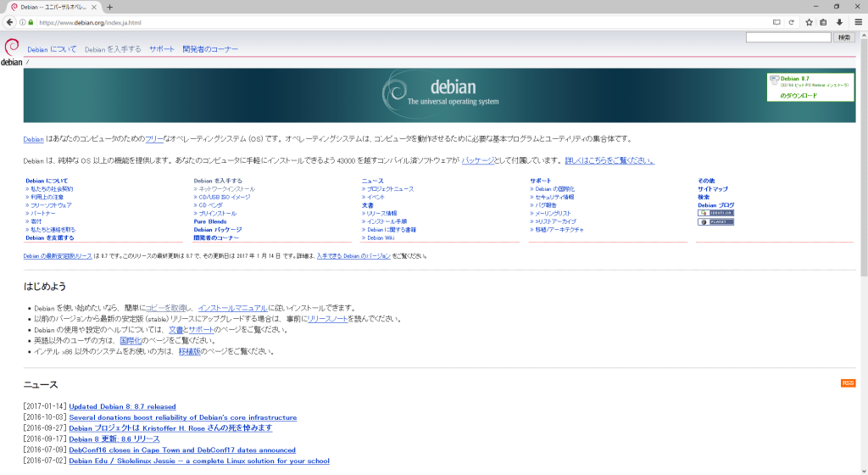The image size is (868, 475).
Task: Open news 'DebConf16 closes in Cape Town'
Action: coord(182,450)
